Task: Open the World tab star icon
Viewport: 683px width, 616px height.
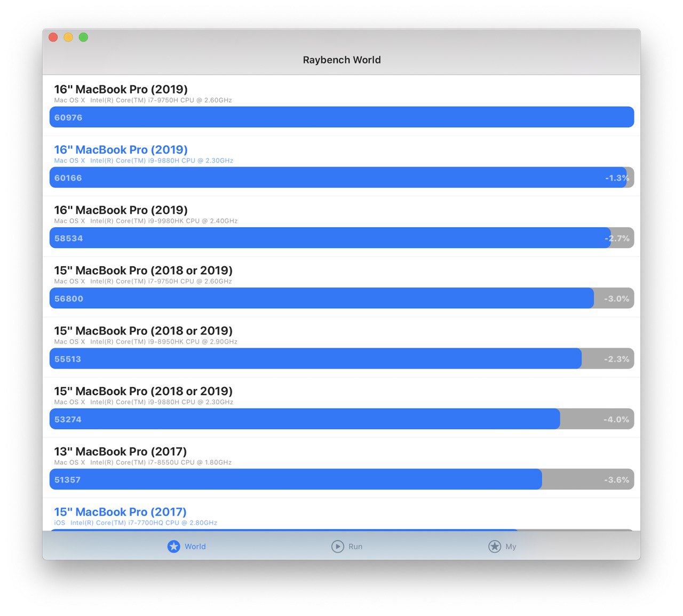Action: click(174, 546)
